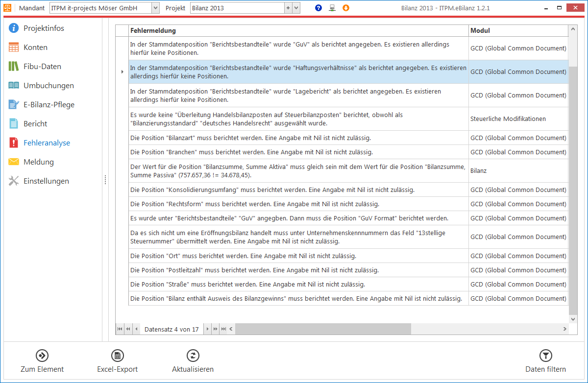Click the horizontal scrollbar right arrow
The width and height of the screenshot is (588, 383).
click(x=565, y=329)
